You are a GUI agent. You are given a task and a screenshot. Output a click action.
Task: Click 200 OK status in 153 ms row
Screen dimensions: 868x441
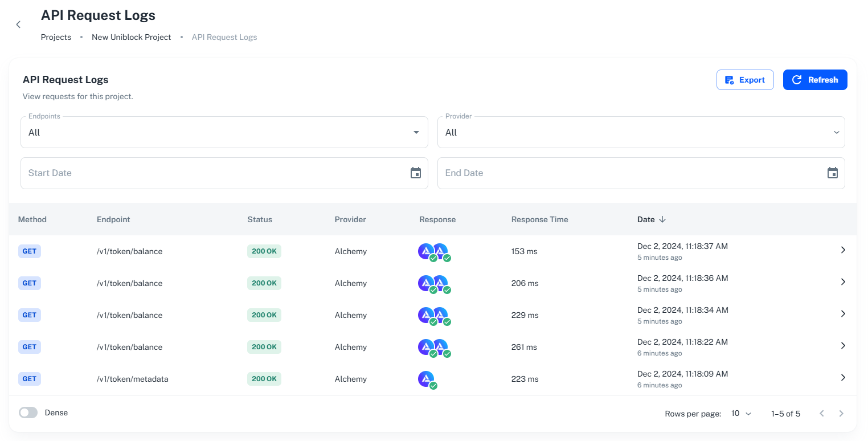pyautogui.click(x=264, y=251)
